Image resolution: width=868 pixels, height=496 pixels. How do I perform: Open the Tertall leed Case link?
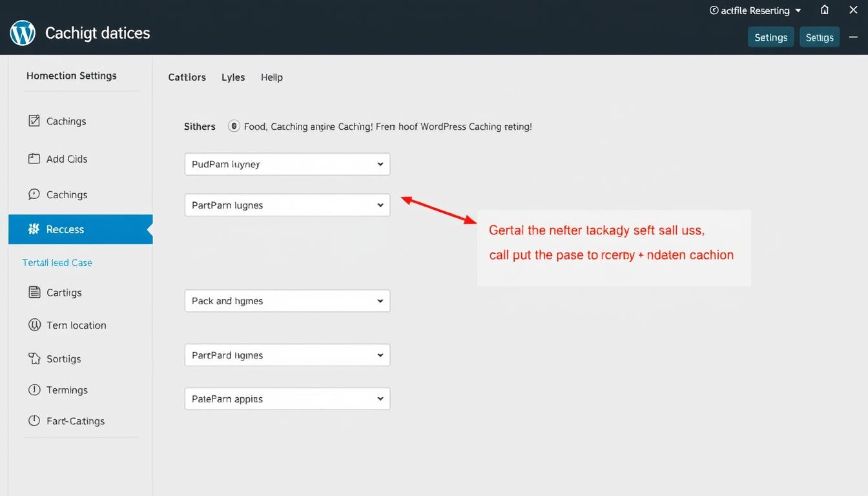click(x=57, y=263)
